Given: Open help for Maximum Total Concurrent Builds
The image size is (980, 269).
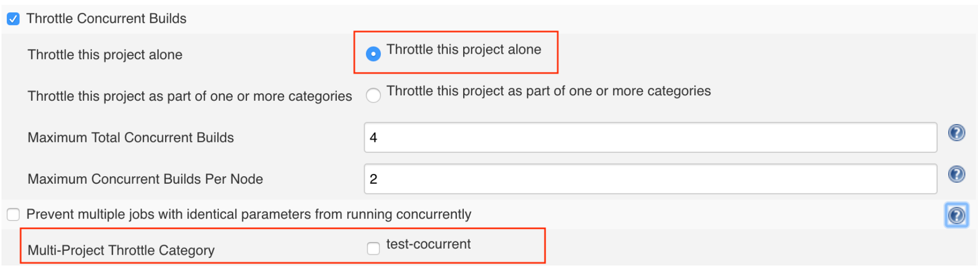Looking at the screenshot, I should tap(956, 133).
